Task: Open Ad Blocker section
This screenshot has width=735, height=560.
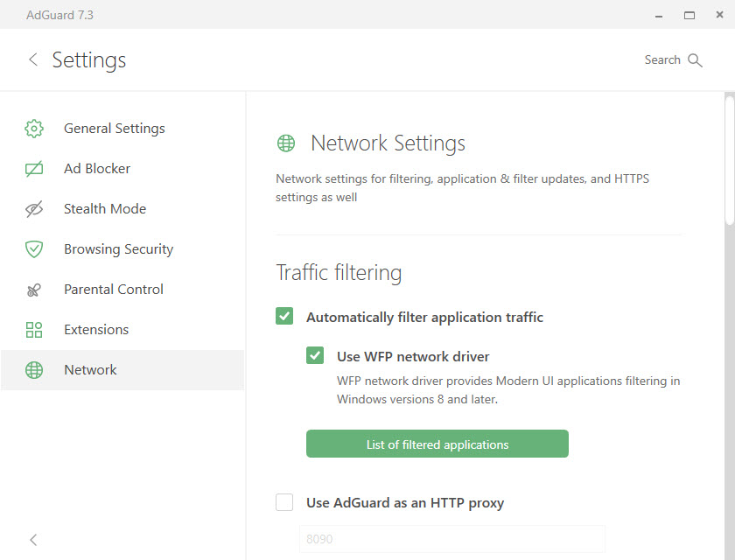Action: pos(122,169)
